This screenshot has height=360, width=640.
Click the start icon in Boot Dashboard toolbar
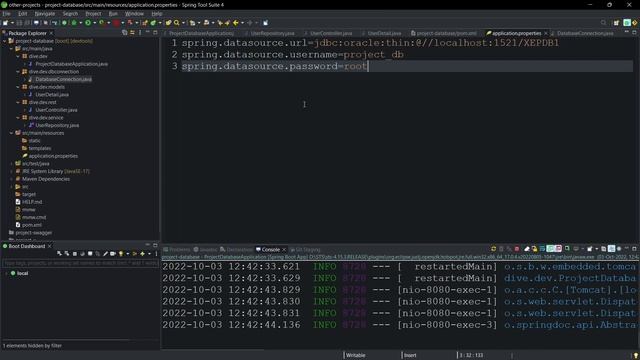(x=59, y=253)
